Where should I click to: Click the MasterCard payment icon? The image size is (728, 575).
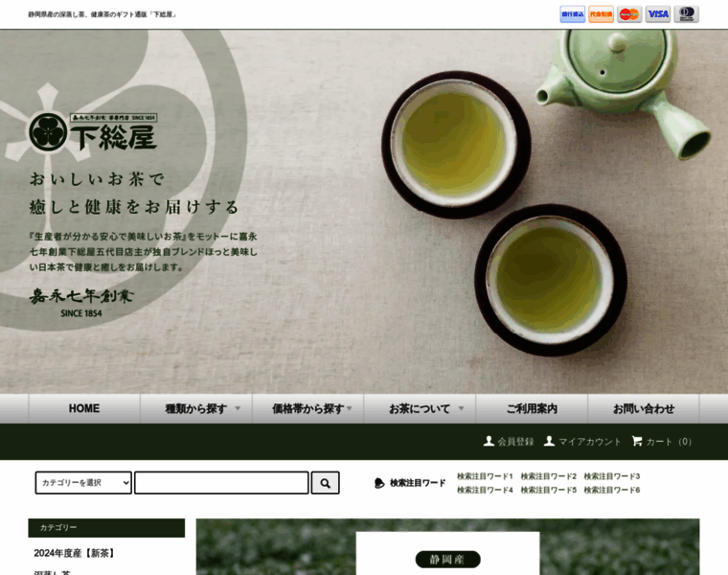(629, 14)
